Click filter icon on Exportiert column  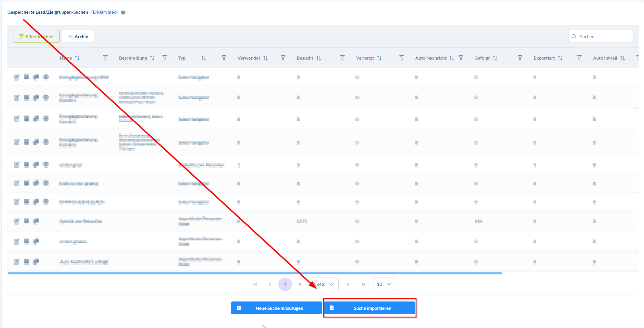(x=579, y=58)
